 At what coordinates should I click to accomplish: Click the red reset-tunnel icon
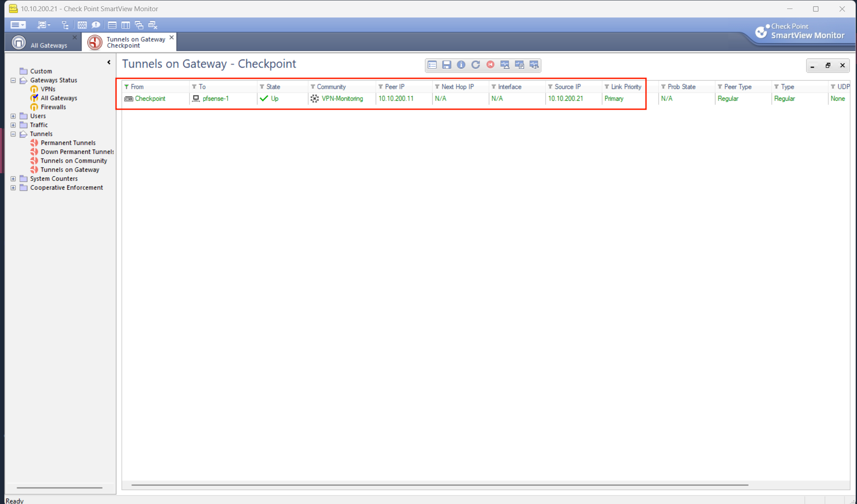[x=491, y=65]
